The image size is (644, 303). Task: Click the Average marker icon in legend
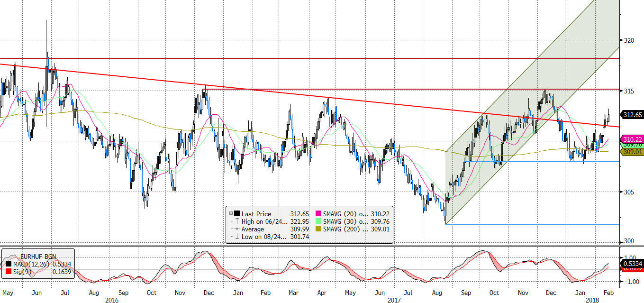point(236,229)
